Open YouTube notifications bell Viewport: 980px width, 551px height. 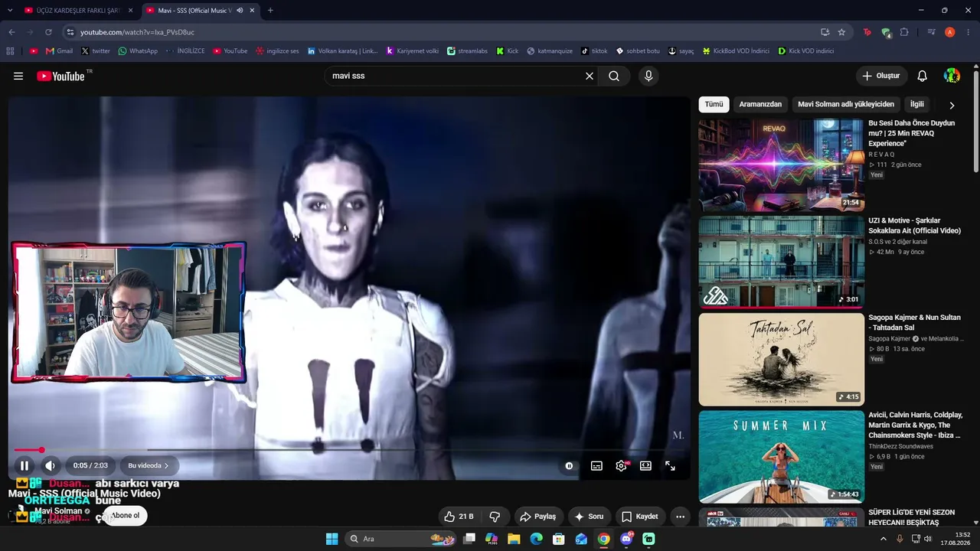click(923, 77)
